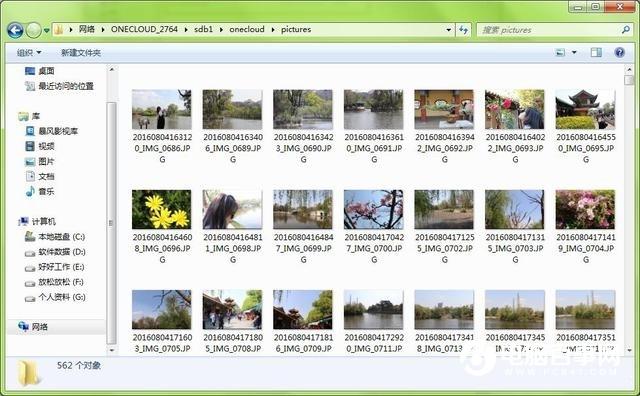Open 软件数据 (D:) drive
The image size is (640, 396).
pyautogui.click(x=55, y=252)
